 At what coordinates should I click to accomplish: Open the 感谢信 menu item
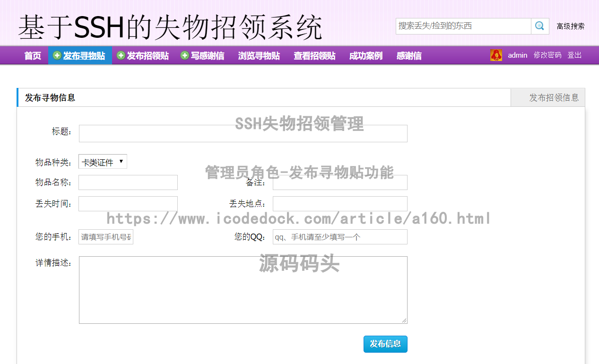pyautogui.click(x=408, y=55)
